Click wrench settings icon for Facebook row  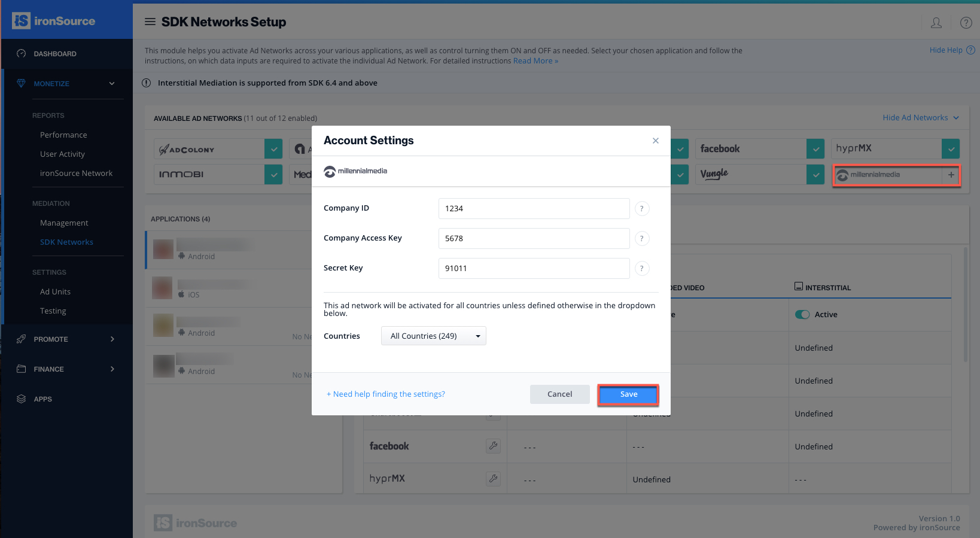(493, 446)
